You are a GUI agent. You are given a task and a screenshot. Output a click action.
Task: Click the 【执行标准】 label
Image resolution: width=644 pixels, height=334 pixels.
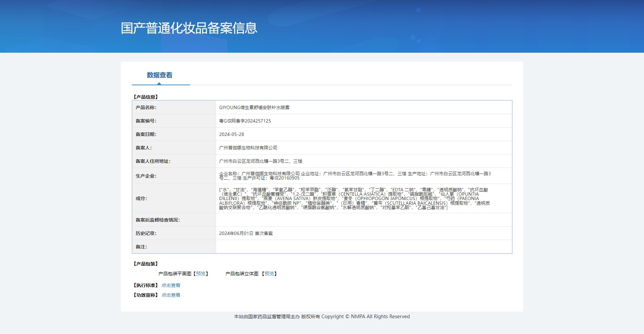[146, 285]
